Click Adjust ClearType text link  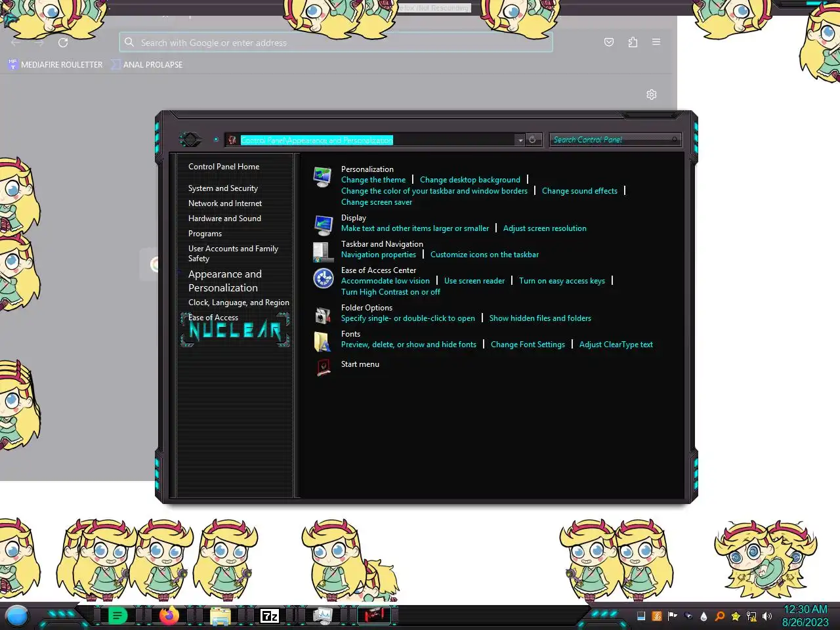pyautogui.click(x=616, y=345)
